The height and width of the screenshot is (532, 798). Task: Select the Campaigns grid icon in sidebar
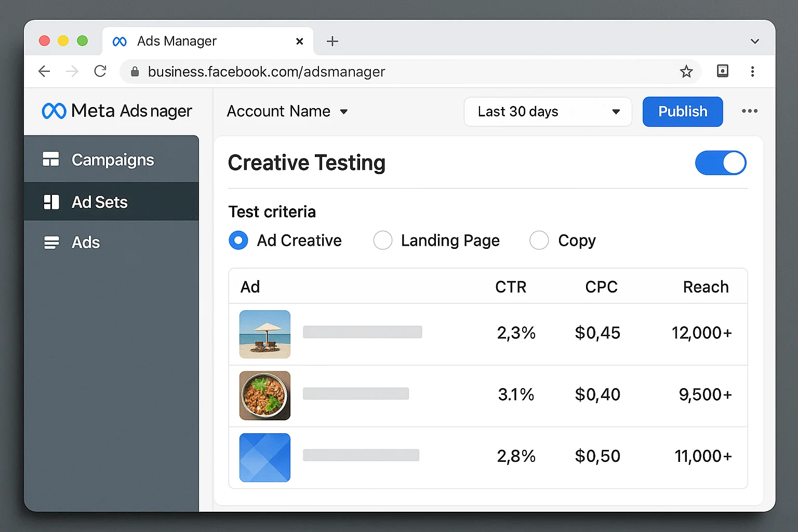[52, 159]
